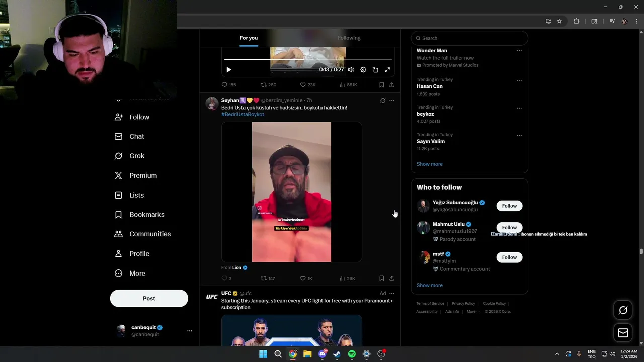
Task: Open Windows Start menu
Action: [x=263, y=354]
